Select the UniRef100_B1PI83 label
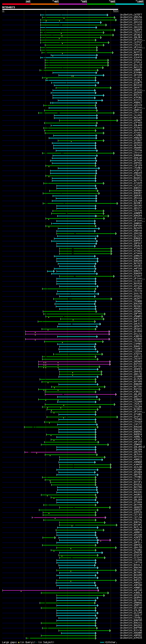Screen dimensions: 146x644 click(x=131, y=364)
